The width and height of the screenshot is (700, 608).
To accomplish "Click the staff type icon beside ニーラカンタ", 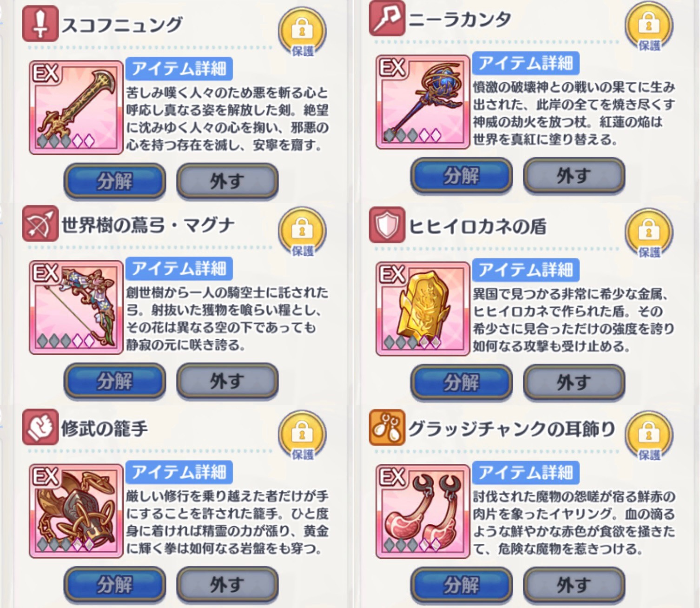I will point(387,18).
